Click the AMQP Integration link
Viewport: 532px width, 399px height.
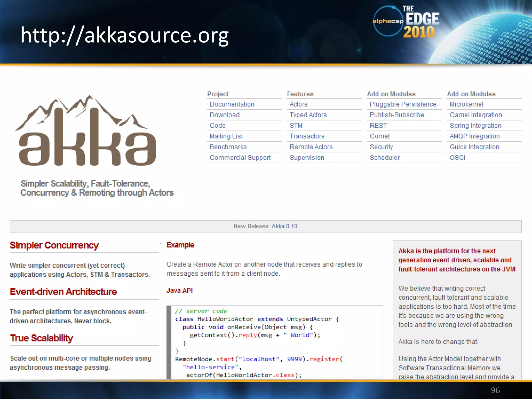tap(475, 136)
